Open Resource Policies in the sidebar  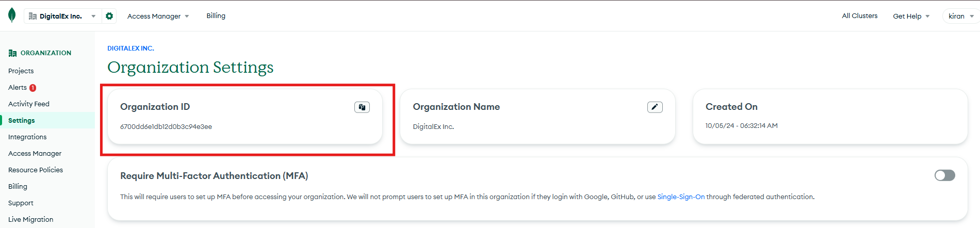point(36,170)
